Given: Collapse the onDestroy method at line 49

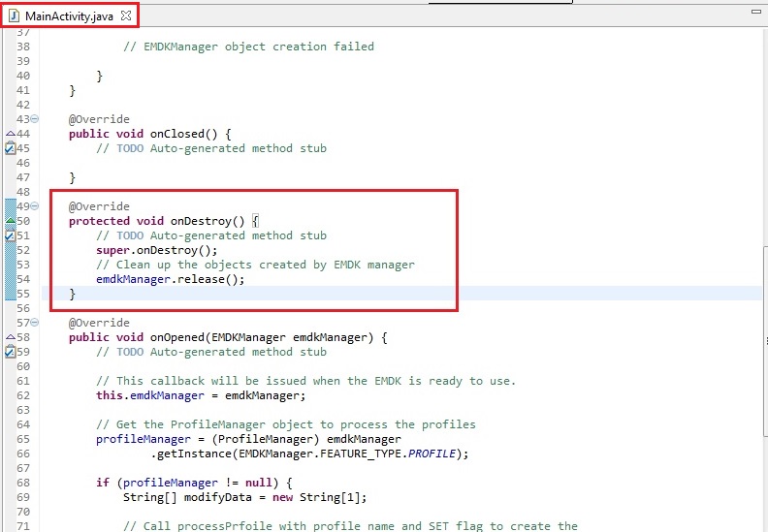Looking at the screenshot, I should (35, 206).
